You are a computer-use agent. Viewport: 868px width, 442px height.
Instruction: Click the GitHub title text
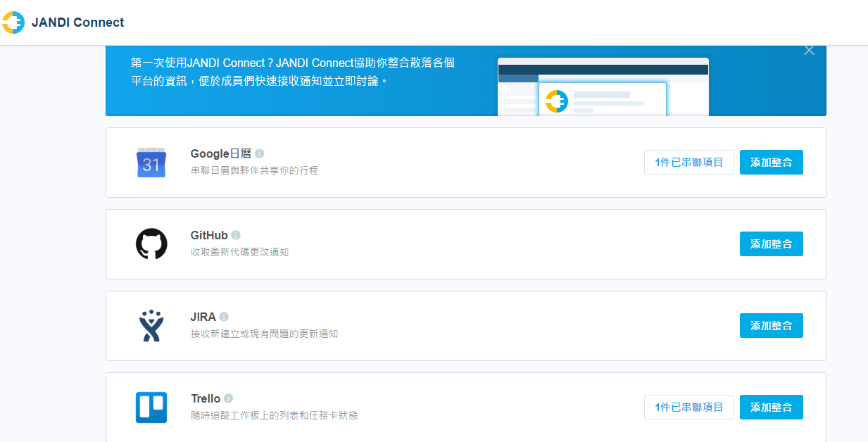(x=209, y=235)
